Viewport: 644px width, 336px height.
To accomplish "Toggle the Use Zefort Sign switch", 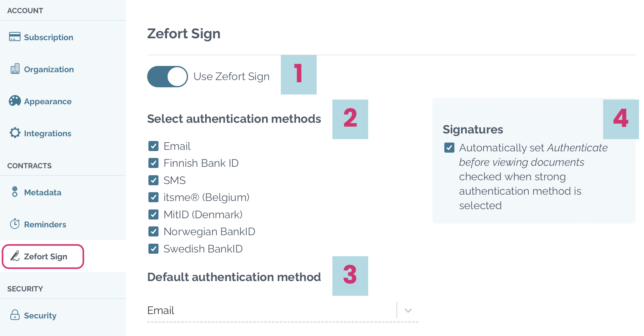I will [167, 76].
